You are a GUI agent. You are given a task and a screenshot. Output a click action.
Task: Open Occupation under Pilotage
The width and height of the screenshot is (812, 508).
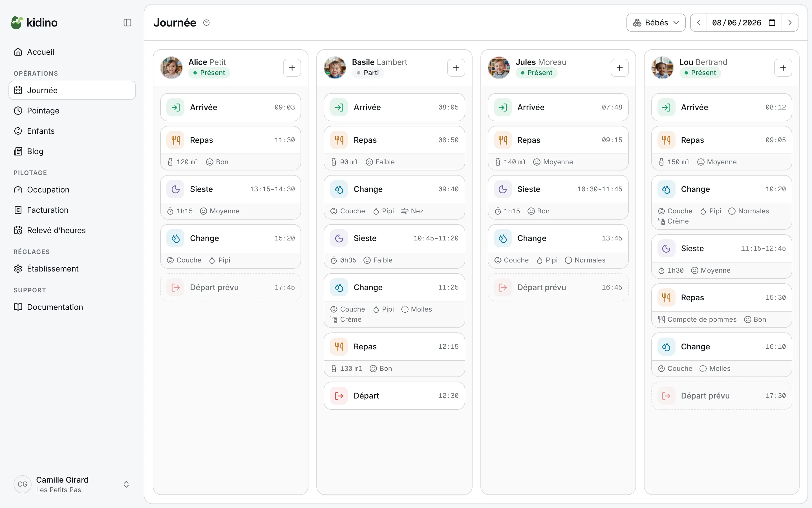(72, 190)
